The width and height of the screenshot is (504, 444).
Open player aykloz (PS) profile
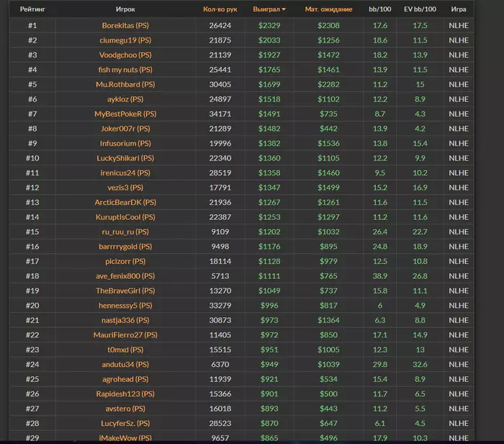pyautogui.click(x=125, y=99)
